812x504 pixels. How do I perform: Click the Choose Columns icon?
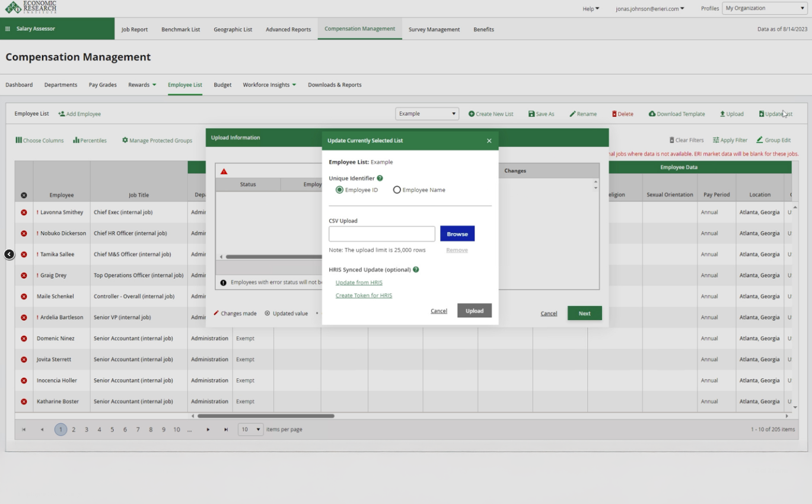coord(18,141)
